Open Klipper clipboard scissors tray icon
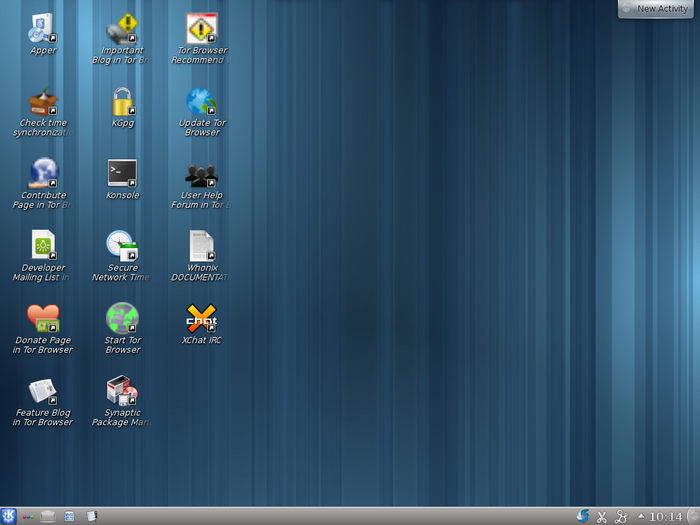This screenshot has width=700, height=525. coord(602,517)
